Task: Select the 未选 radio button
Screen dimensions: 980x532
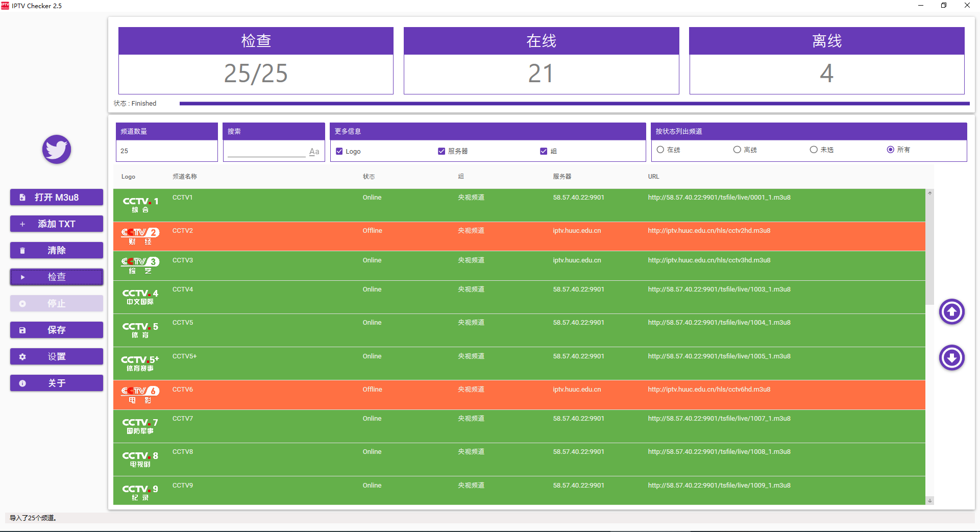Action: [814, 150]
